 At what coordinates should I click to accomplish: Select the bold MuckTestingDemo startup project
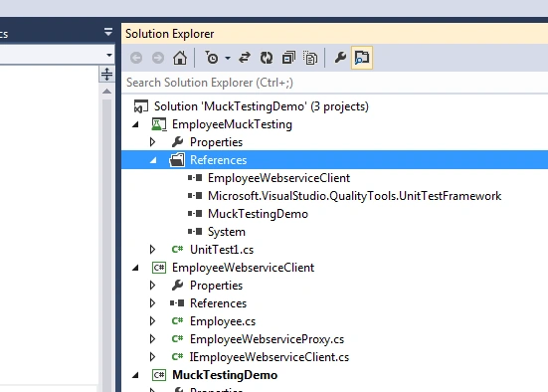pos(225,375)
